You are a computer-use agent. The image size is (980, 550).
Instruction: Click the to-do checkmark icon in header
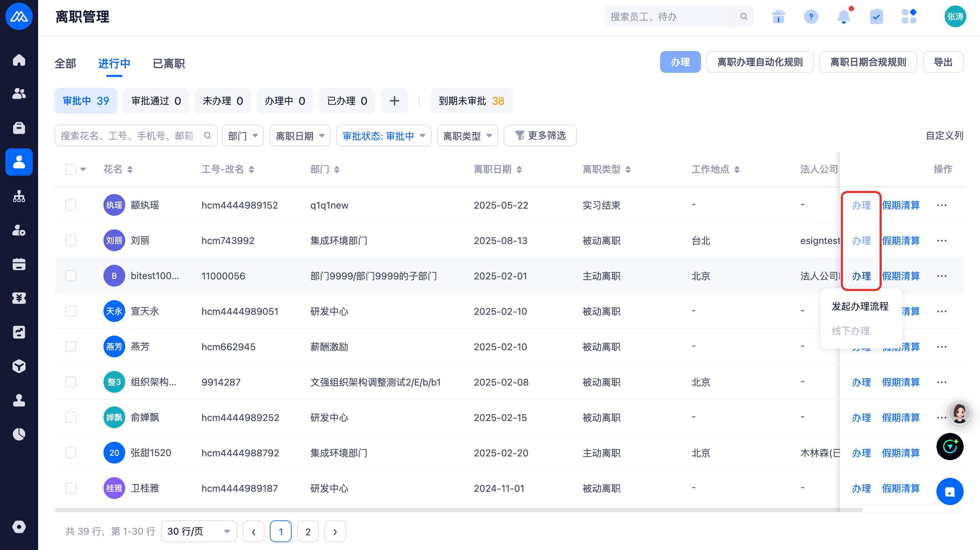876,17
